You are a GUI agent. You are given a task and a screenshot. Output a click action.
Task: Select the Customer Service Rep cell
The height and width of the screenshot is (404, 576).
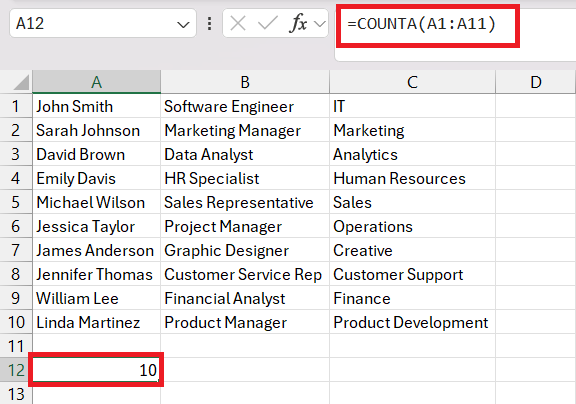click(245, 274)
